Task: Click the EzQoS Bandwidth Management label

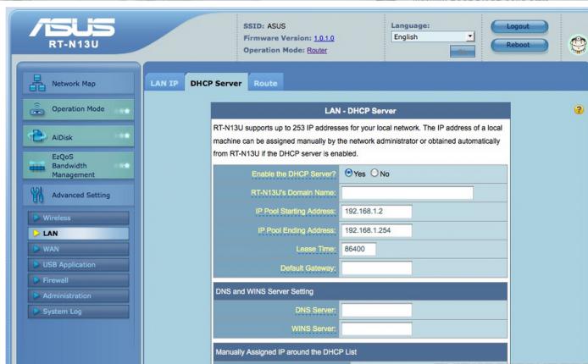Action: pos(73,166)
